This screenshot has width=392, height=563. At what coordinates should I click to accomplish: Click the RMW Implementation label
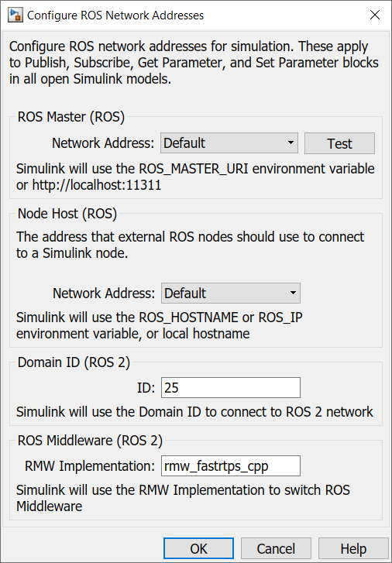click(x=90, y=466)
